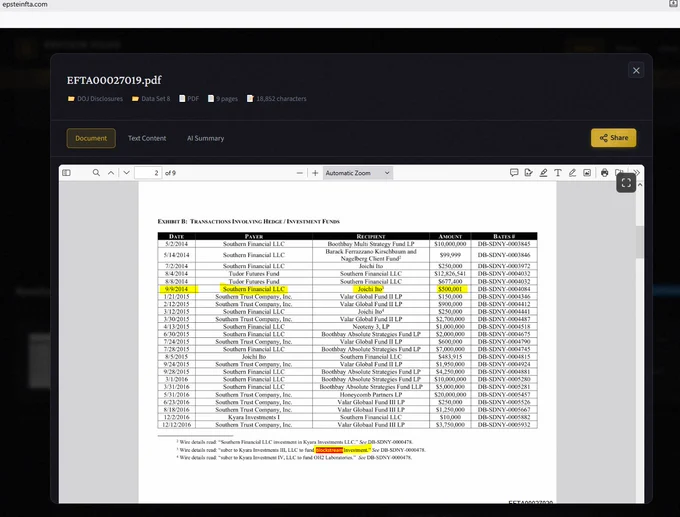The height and width of the screenshot is (517, 680).
Task: Click the Recipient column header
Action: (x=371, y=236)
